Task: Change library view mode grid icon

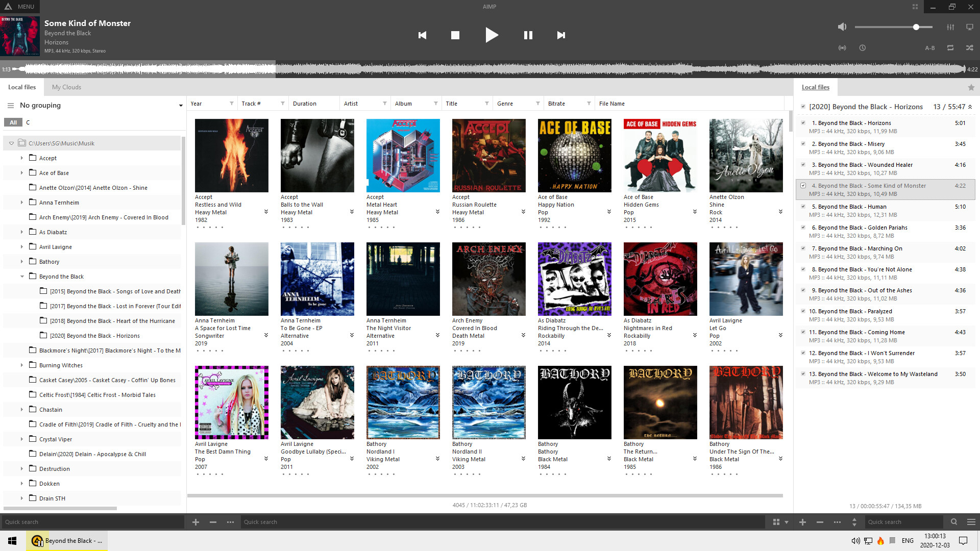Action: [x=776, y=522]
